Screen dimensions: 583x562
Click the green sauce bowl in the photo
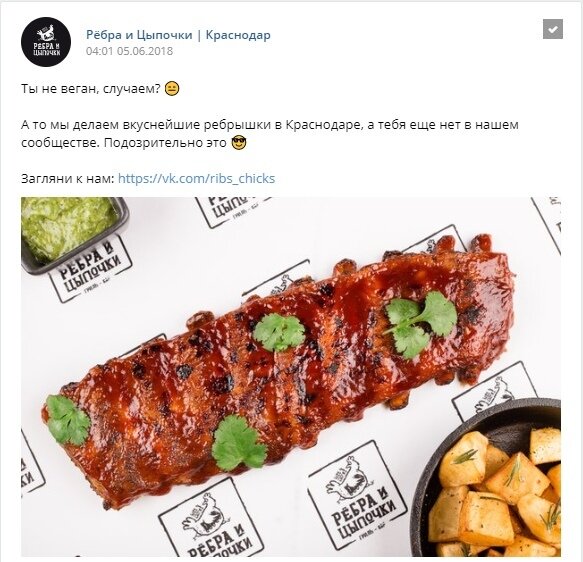(x=71, y=231)
